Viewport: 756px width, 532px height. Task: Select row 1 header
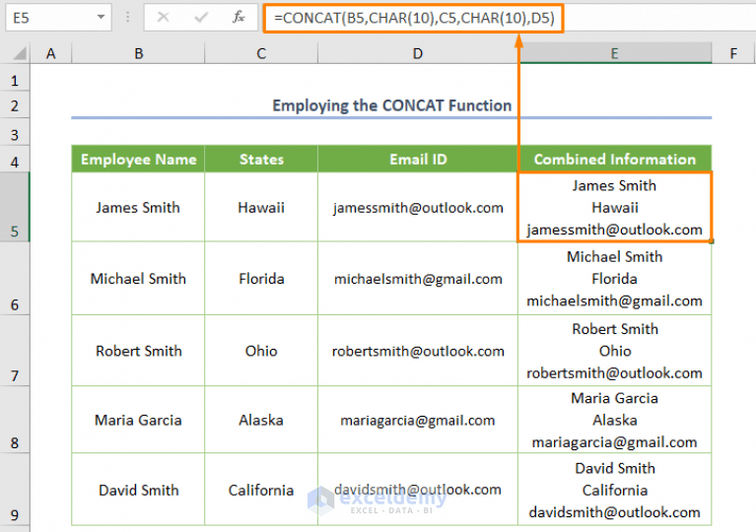pyautogui.click(x=15, y=80)
